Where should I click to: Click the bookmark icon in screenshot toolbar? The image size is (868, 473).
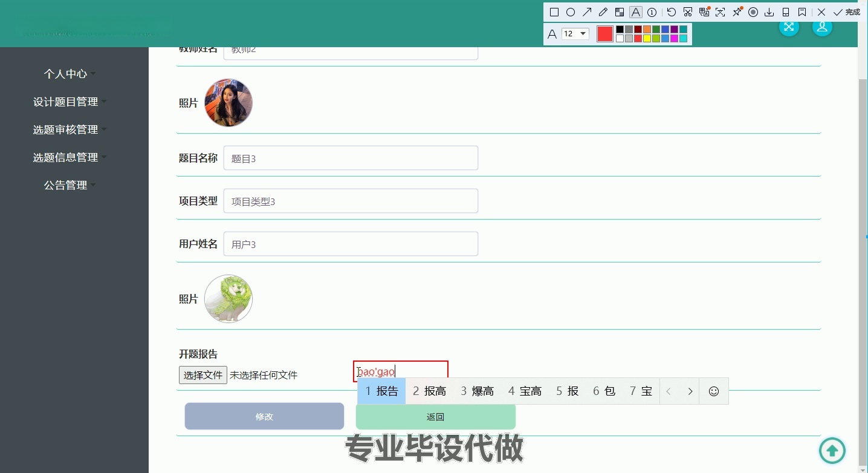[802, 12]
